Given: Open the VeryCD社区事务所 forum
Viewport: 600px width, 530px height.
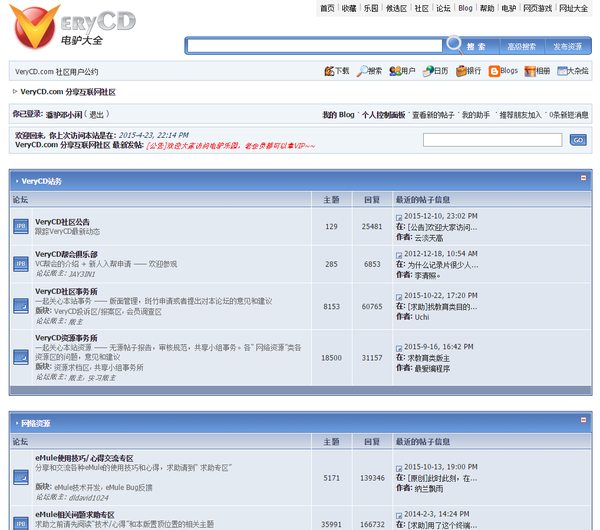Looking at the screenshot, I should click(66, 291).
